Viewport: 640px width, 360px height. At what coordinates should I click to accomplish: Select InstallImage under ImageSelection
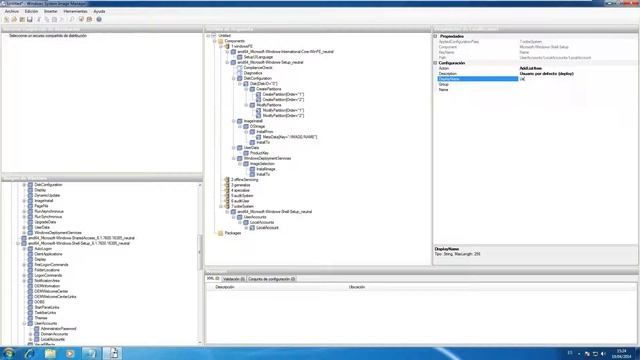pyautogui.click(x=265, y=169)
